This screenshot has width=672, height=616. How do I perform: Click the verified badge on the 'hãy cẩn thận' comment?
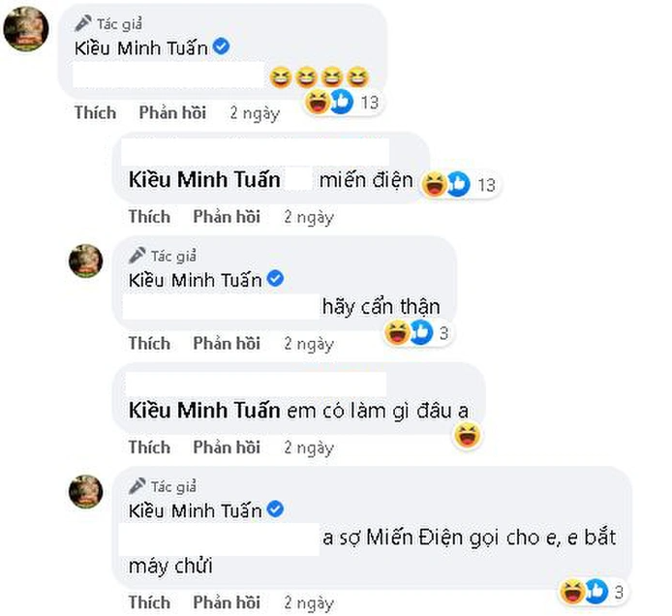tap(275, 279)
